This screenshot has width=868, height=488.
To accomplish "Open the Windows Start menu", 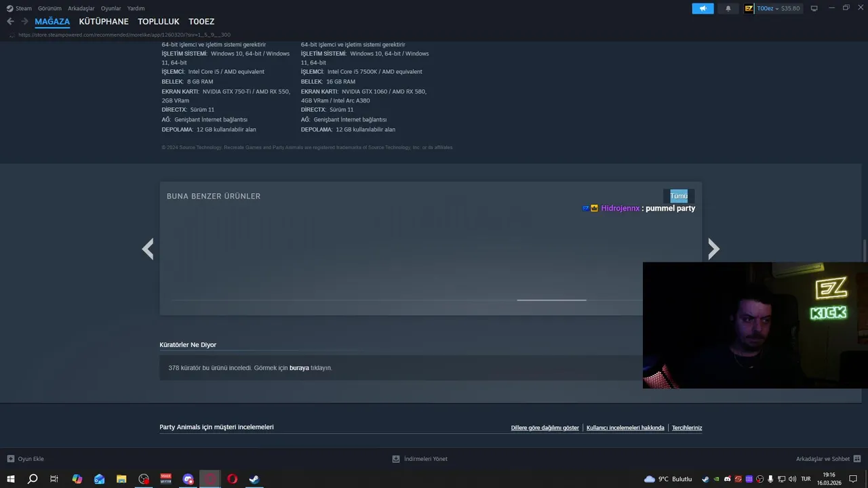I will pyautogui.click(x=10, y=479).
